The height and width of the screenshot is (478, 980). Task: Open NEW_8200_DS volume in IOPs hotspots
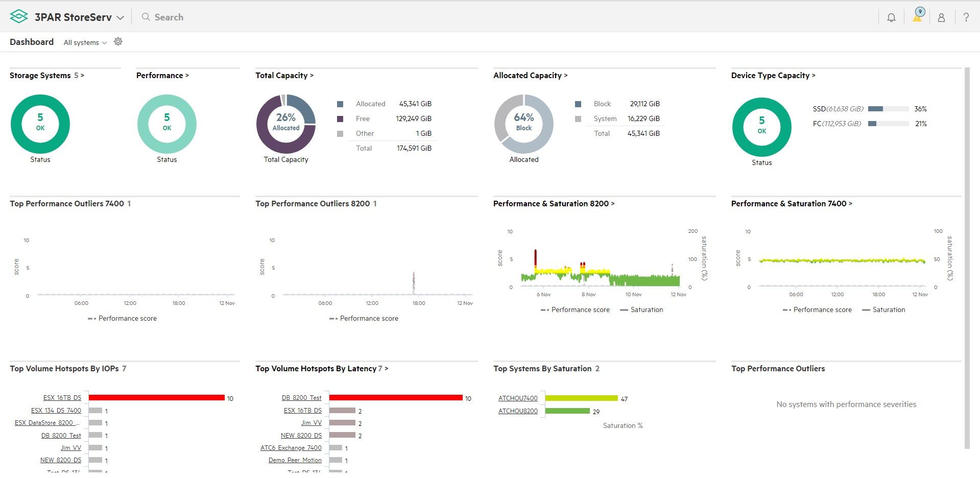coord(61,460)
